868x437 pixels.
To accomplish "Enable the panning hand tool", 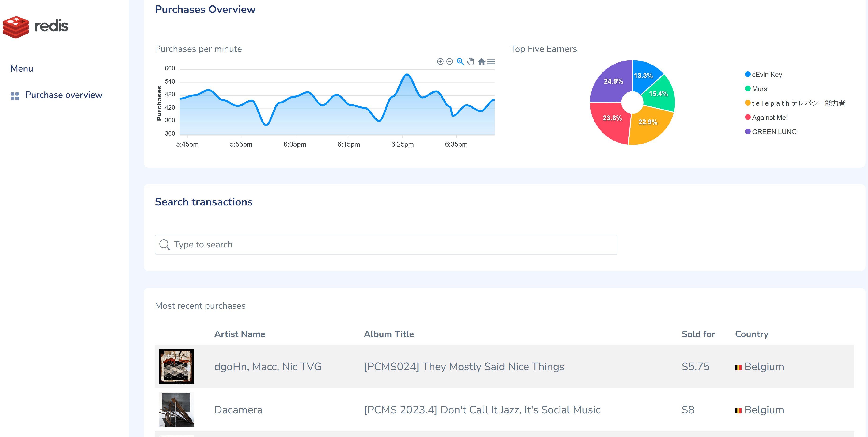I will point(471,61).
